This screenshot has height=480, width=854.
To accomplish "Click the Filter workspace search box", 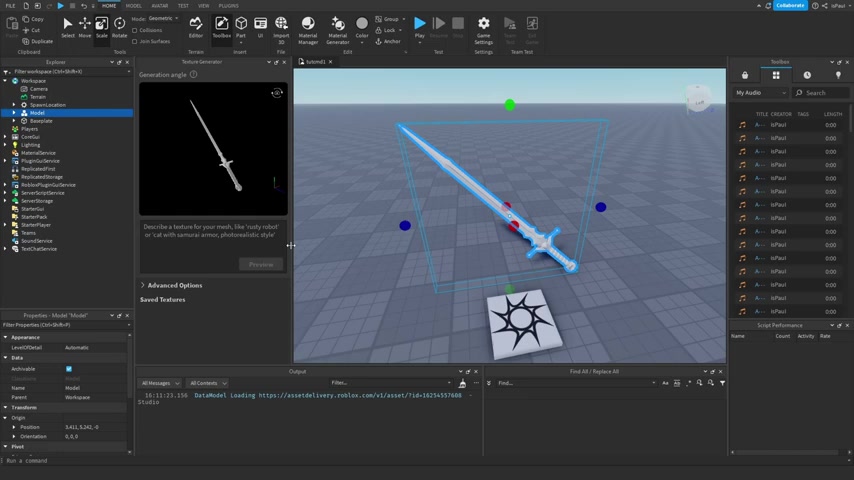I will [x=66, y=71].
